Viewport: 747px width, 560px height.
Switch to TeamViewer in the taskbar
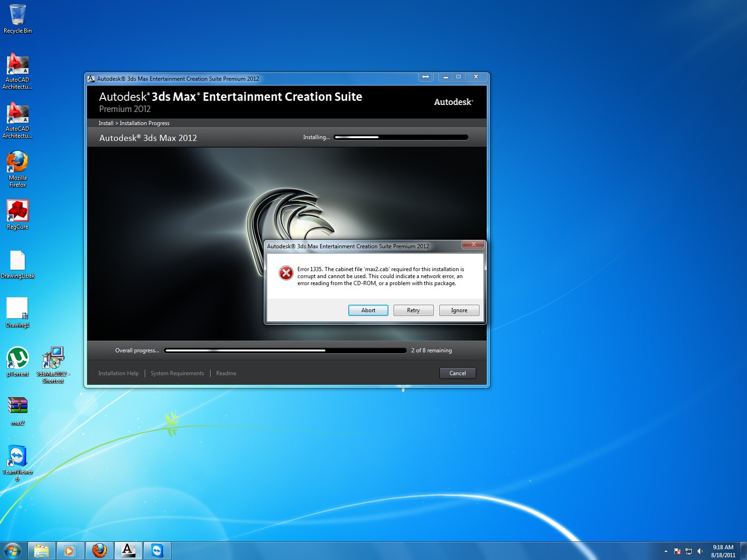pyautogui.click(x=157, y=551)
